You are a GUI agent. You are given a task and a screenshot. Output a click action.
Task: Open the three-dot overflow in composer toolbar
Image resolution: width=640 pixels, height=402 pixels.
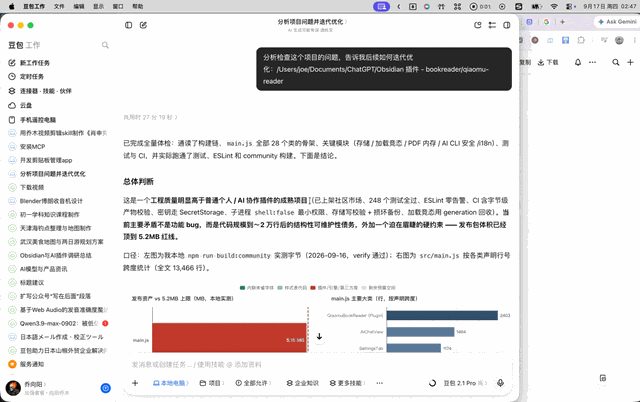(380, 383)
